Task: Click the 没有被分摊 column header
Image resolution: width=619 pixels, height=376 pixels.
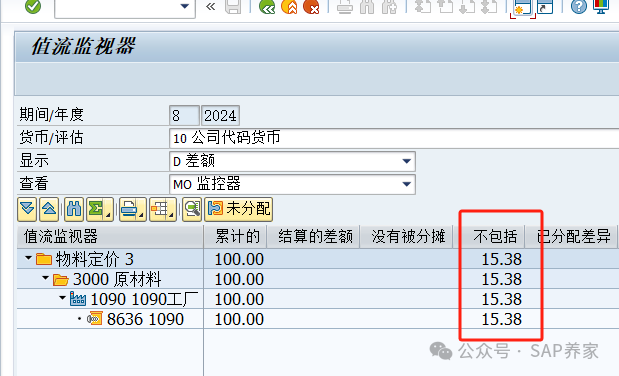Action: pyautogui.click(x=406, y=237)
